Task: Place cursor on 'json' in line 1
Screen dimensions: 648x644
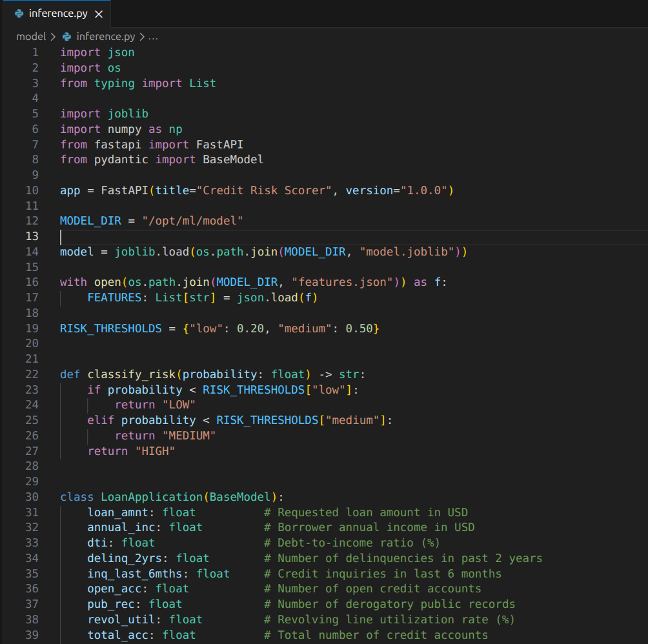Action: [x=121, y=52]
